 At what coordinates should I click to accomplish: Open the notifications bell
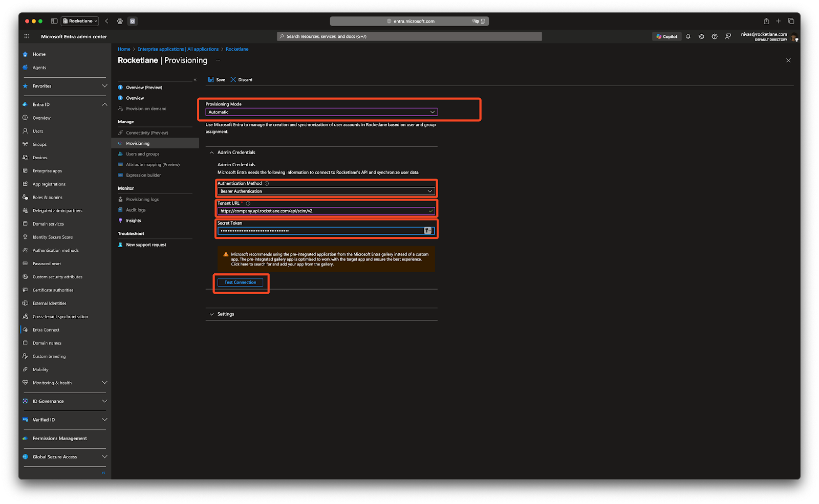coord(688,36)
